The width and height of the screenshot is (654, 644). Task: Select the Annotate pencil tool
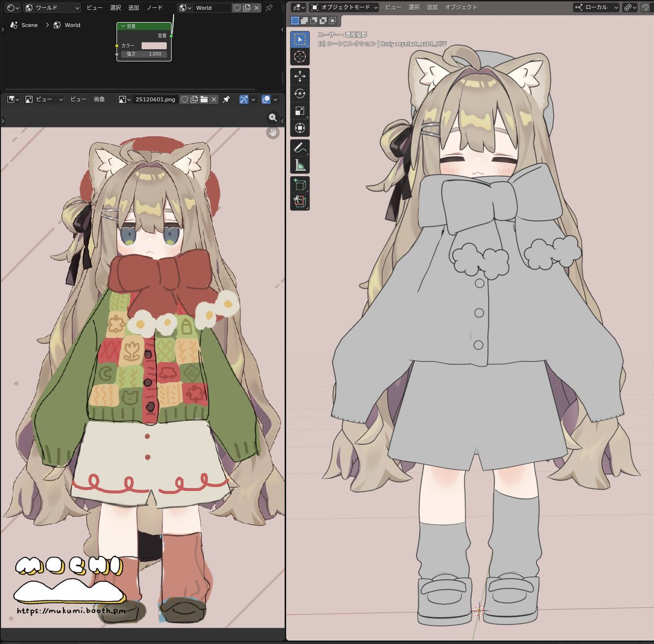coord(300,148)
